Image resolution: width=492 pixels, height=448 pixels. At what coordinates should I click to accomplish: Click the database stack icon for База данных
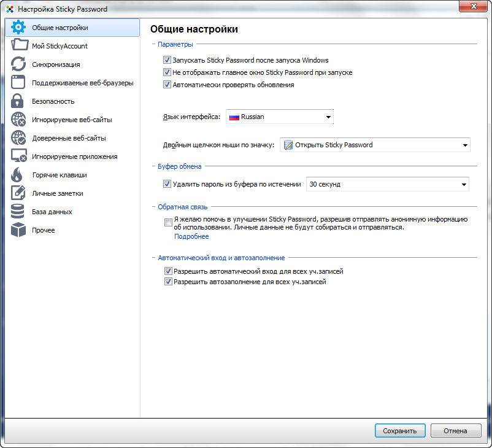(18, 211)
